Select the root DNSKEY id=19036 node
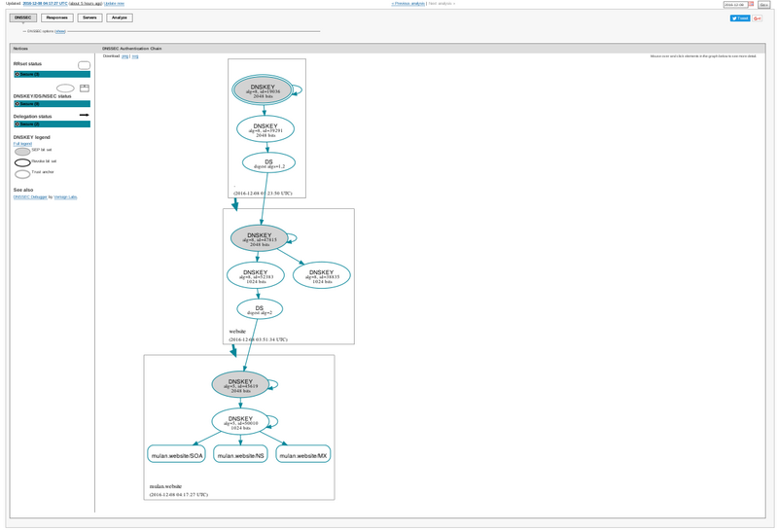The width and height of the screenshot is (778, 532). (x=263, y=90)
